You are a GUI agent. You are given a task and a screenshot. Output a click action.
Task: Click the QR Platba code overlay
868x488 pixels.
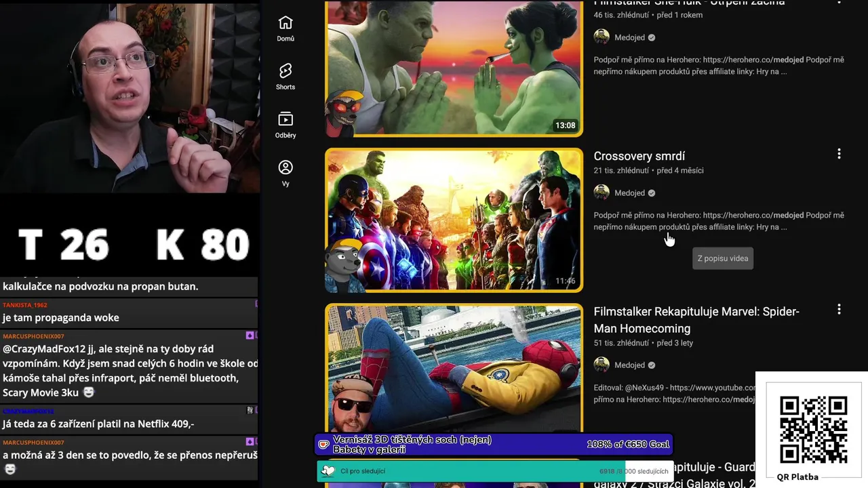813,429
